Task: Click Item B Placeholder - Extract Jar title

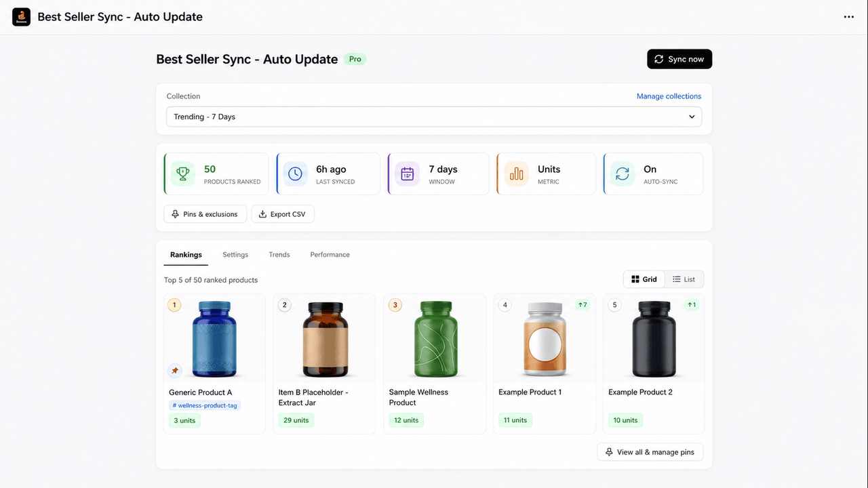Action: click(x=313, y=397)
